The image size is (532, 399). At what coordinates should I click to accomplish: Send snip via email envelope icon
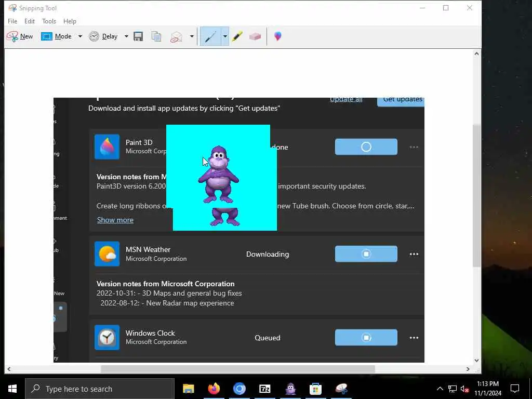177,36
